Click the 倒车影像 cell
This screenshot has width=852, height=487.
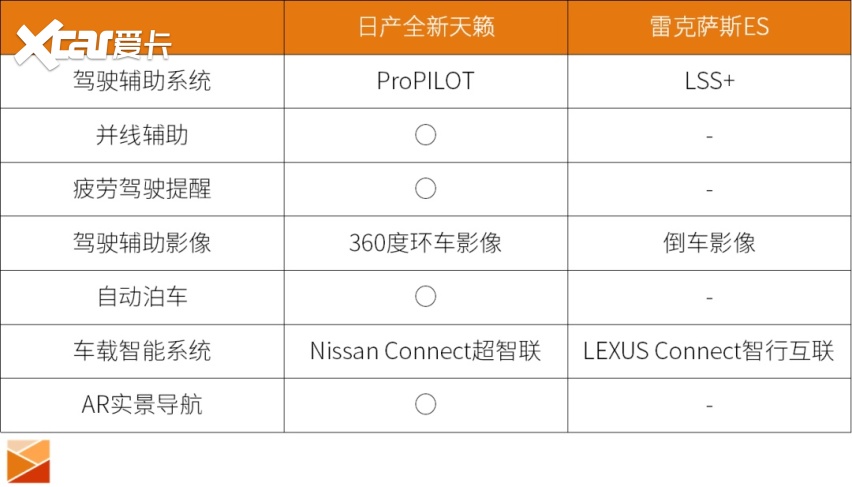click(709, 243)
